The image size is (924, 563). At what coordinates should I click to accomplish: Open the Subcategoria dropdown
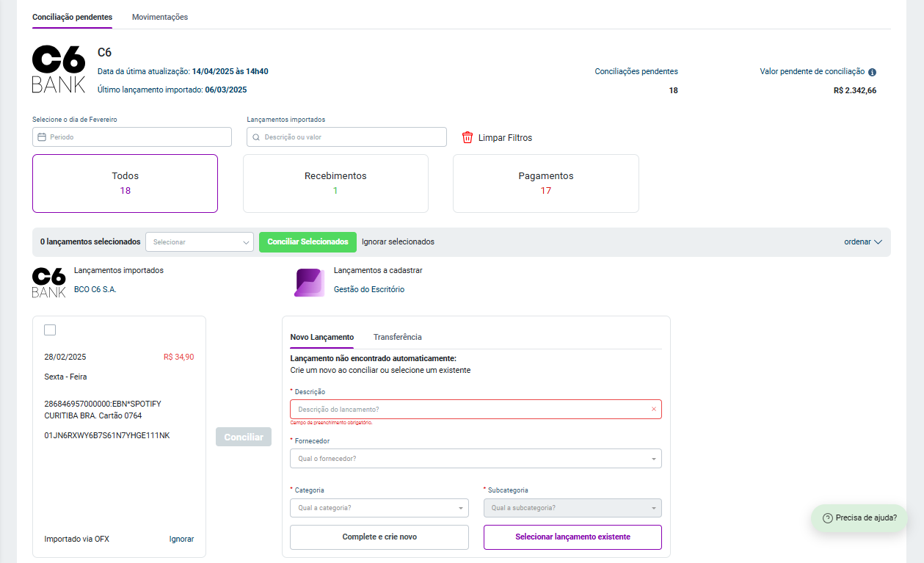click(572, 508)
